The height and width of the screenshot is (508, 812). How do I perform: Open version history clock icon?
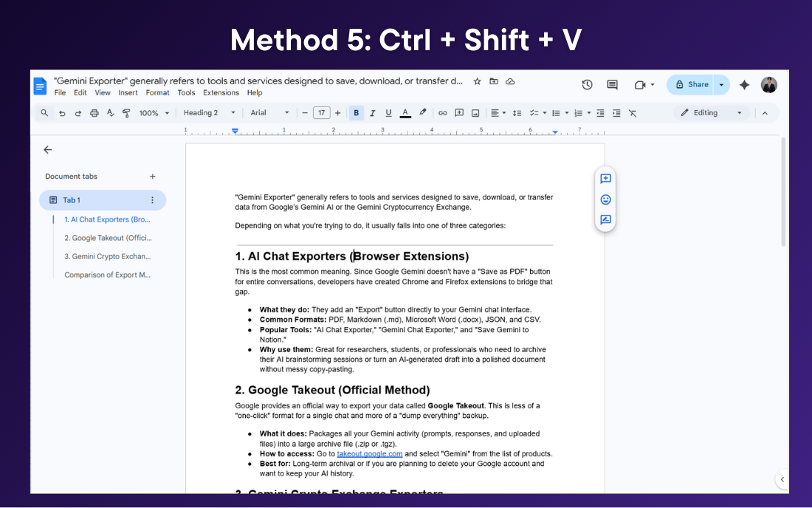(x=587, y=84)
